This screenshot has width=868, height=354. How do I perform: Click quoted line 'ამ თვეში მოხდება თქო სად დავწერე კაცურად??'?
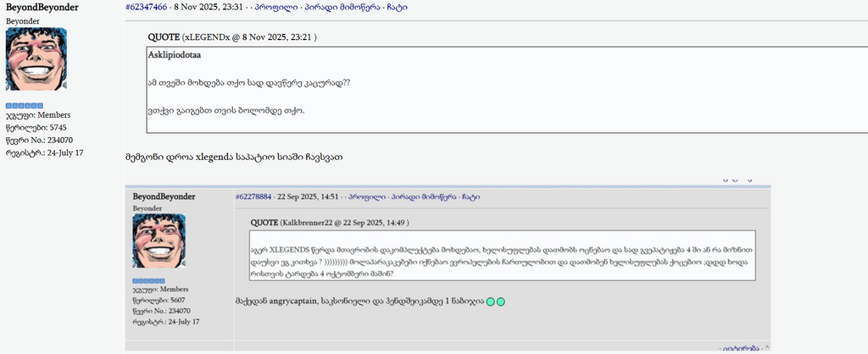[x=249, y=83]
